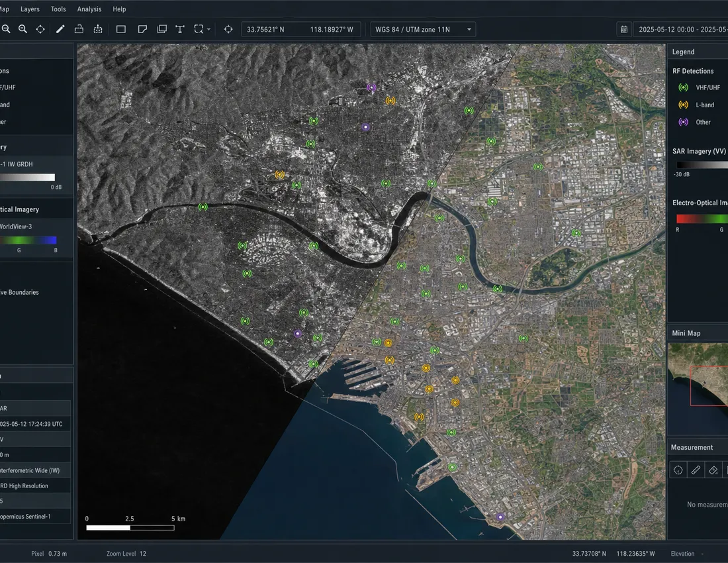Click the Interferometric Wide (IW) row

click(x=35, y=470)
